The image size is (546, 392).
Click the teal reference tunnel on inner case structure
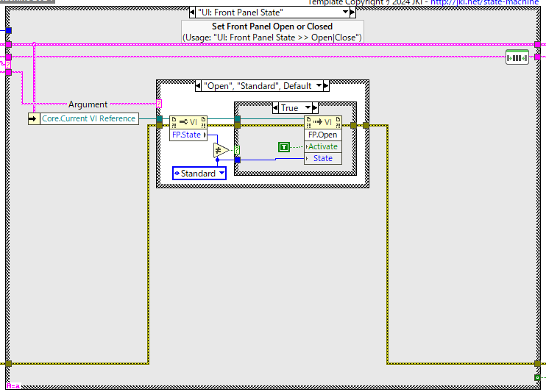pyautogui.click(x=160, y=119)
